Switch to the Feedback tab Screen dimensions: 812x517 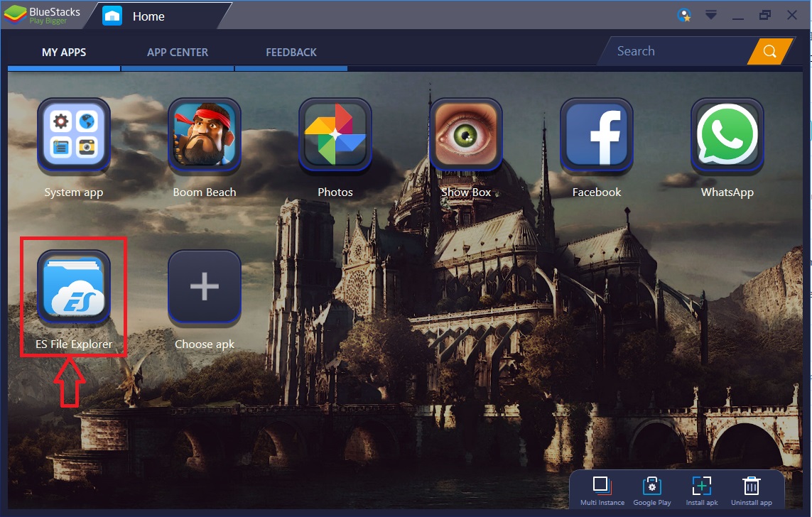coord(291,53)
